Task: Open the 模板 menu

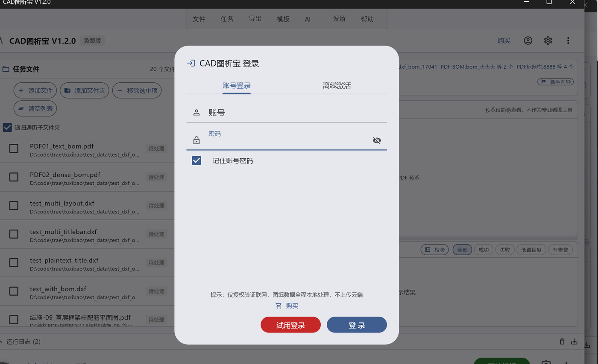Action: click(283, 19)
